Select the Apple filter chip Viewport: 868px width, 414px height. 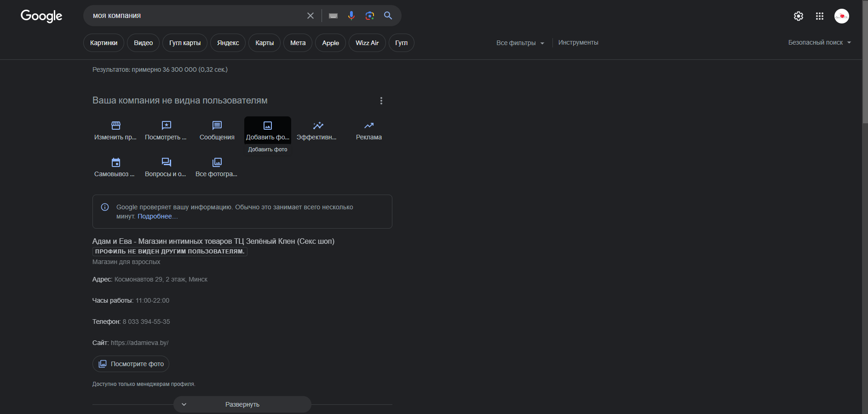click(x=330, y=43)
